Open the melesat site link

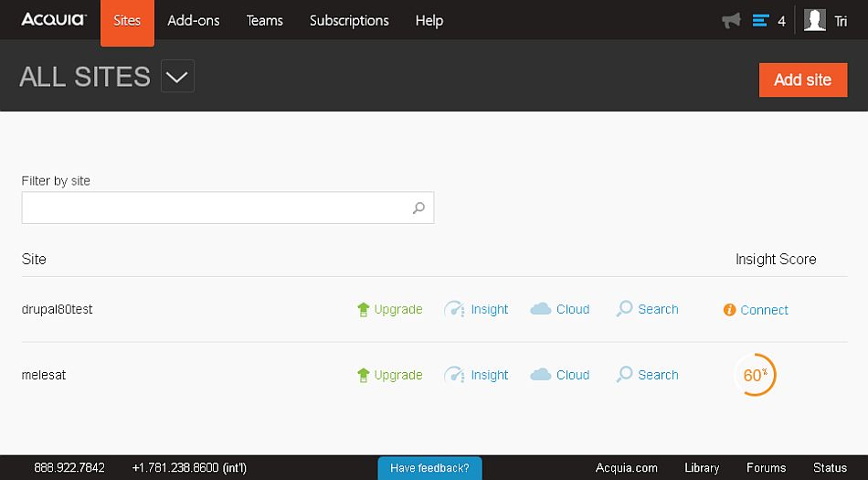(44, 375)
